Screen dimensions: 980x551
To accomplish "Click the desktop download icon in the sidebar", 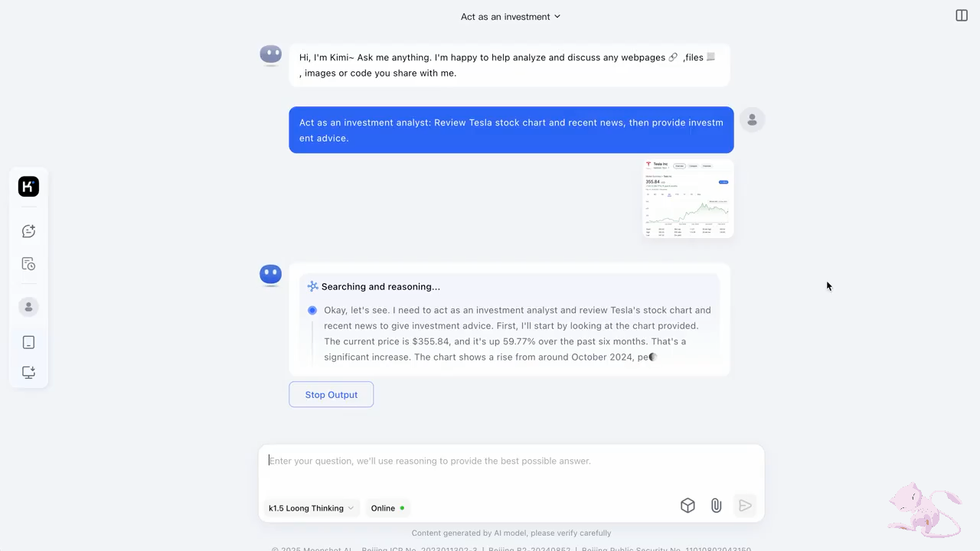I will coord(28,373).
